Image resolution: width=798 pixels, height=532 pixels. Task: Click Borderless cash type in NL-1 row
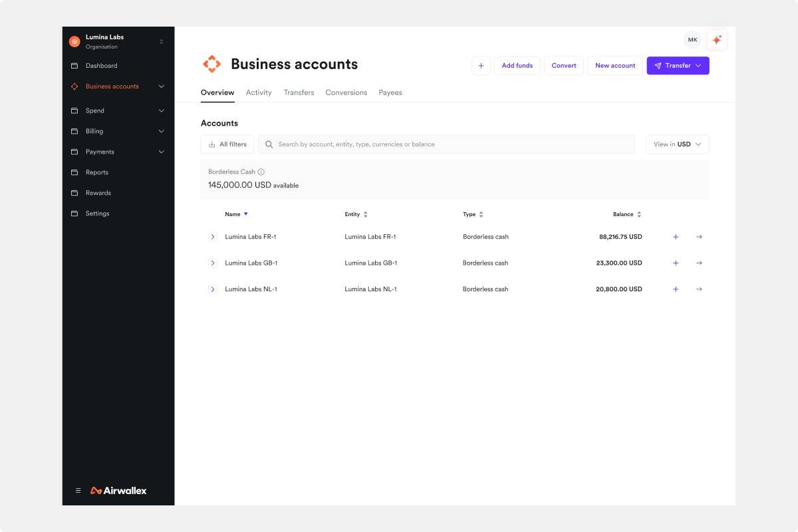(485, 289)
